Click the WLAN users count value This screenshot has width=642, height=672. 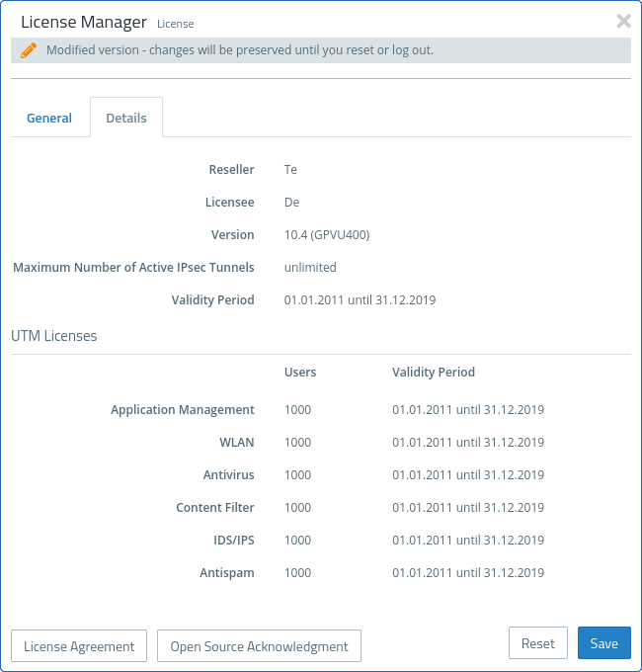point(297,443)
